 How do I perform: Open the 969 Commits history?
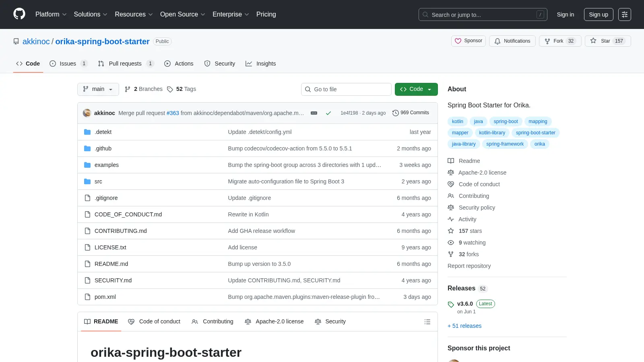(411, 113)
